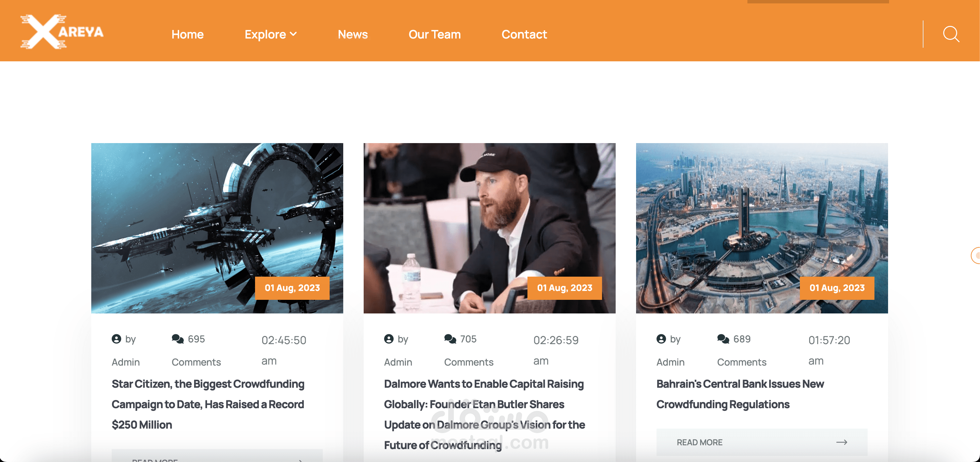This screenshot has height=462, width=980.
Task: Click the comments bubble icon beside 689
Action: (x=723, y=339)
